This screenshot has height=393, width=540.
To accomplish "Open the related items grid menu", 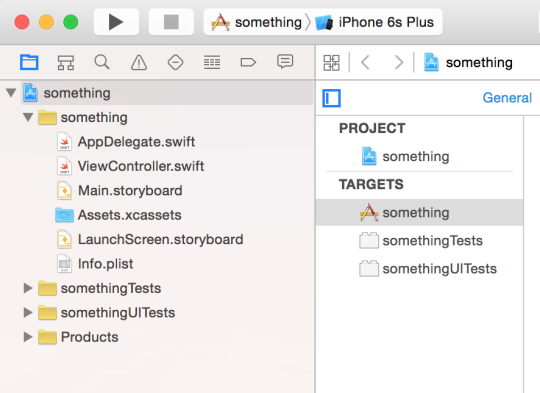I will point(332,63).
